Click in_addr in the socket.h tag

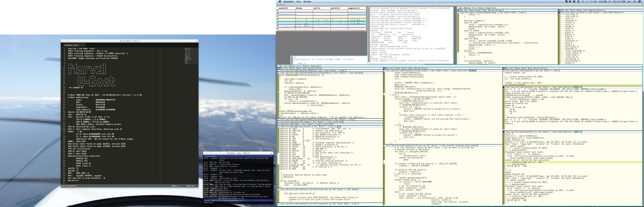[338, 126]
